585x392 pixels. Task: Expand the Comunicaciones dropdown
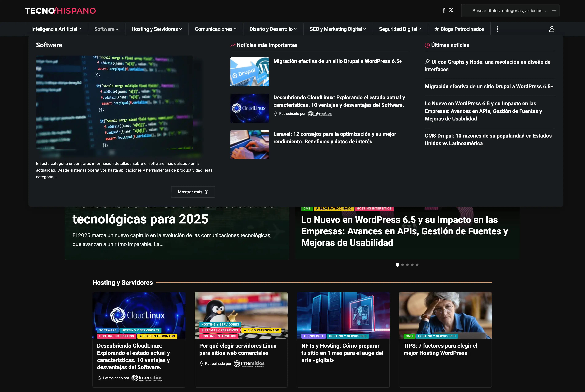coord(215,29)
